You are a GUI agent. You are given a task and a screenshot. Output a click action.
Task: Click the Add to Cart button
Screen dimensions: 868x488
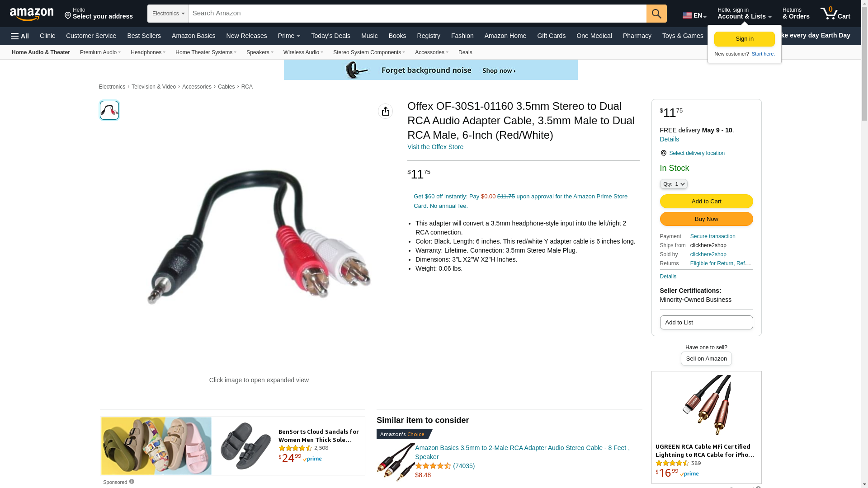(x=706, y=202)
